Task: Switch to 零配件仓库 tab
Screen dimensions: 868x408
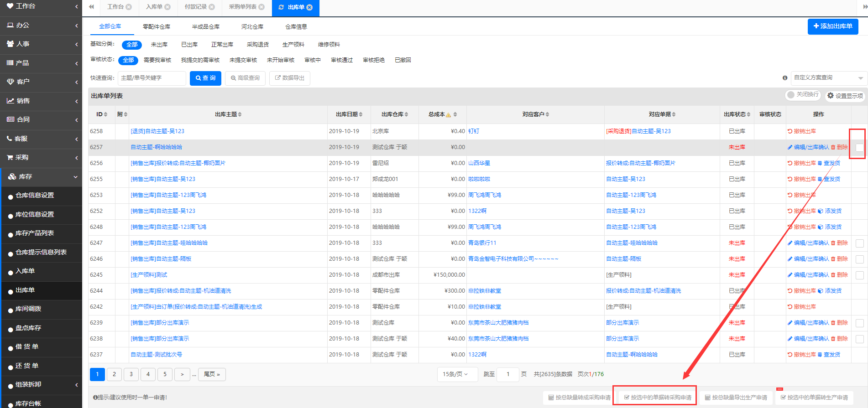Action: [157, 27]
